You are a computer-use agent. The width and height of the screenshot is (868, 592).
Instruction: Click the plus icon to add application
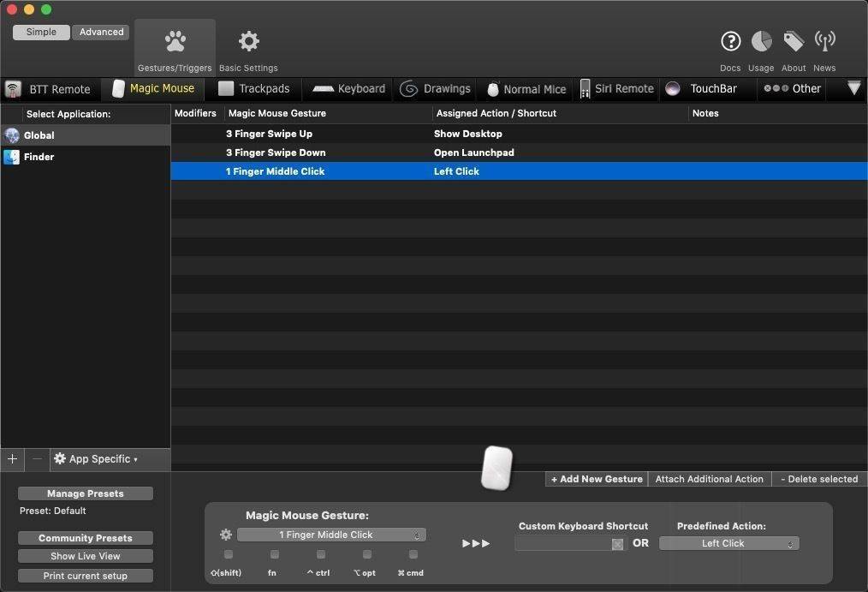(x=12, y=459)
